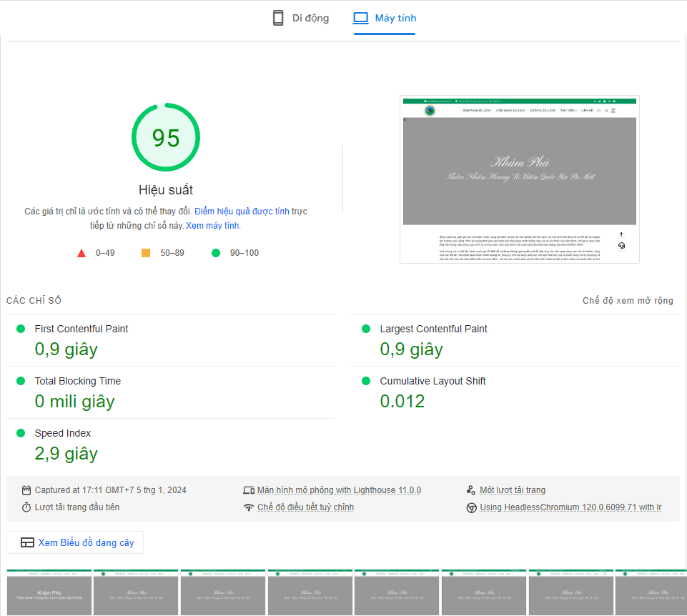Select the Largest Contentful Paint label
Image resolution: width=687 pixels, height=616 pixels.
433,329
